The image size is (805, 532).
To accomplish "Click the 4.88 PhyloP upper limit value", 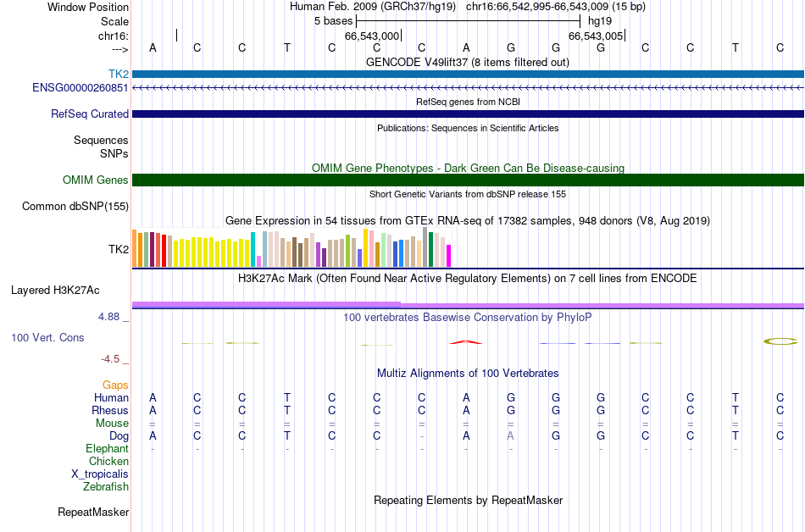I will (x=108, y=317).
